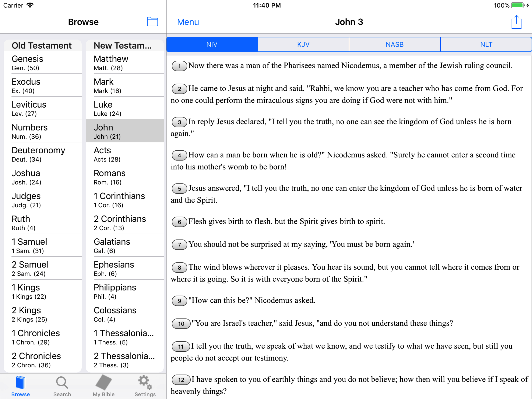This screenshot has height=399, width=532.
Task: Open the Browse tab book icon
Action: [x=21, y=382]
